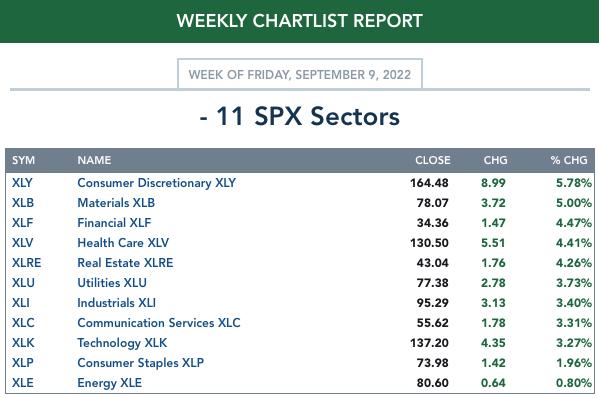Viewport: 599px width, 398px height.
Task: Sort table by CLOSE column header
Action: click(433, 160)
